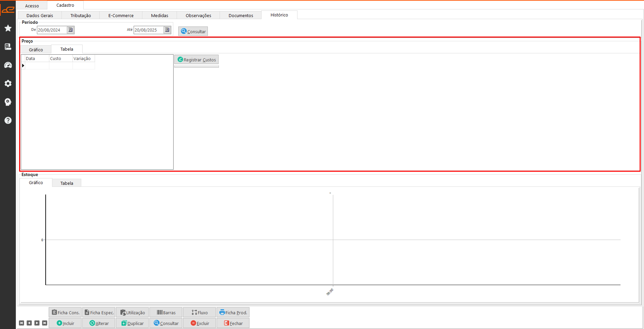Open settings gear in left sidebar

(x=8, y=84)
